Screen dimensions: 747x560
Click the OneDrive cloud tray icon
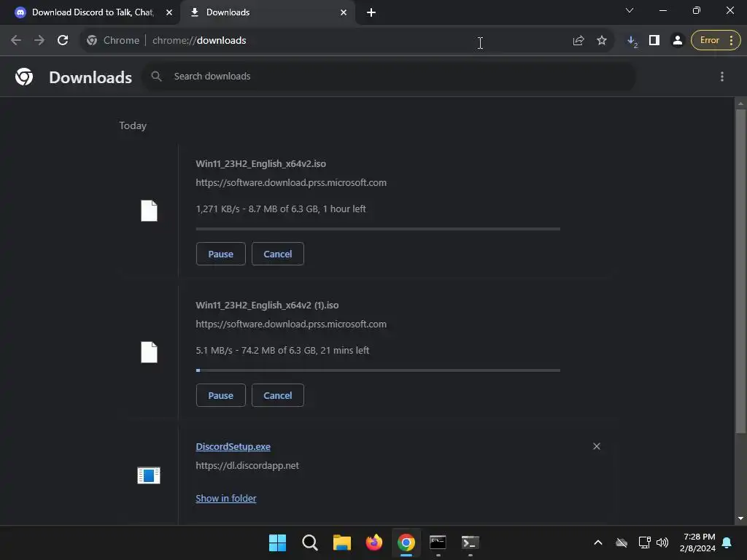[622, 542]
